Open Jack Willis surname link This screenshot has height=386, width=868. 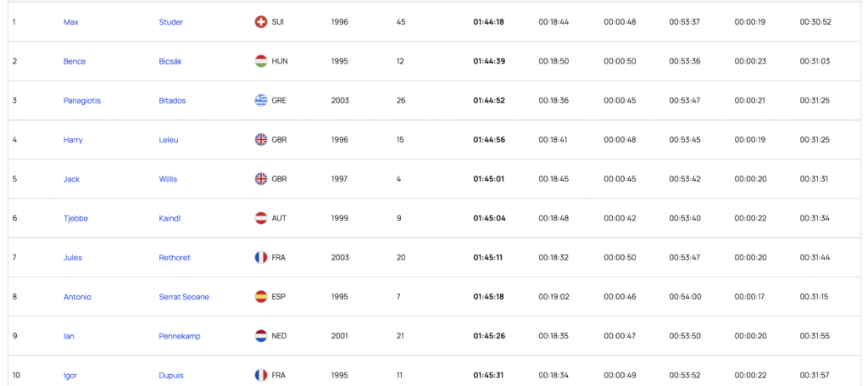[168, 179]
